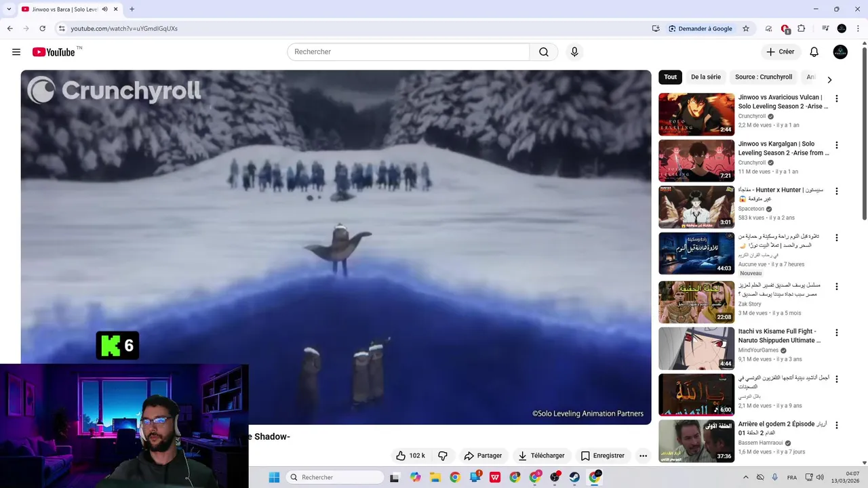The image size is (868, 488).
Task: Open Jinwoo vs Avaricious Vulcan thumbnail
Action: (696, 115)
